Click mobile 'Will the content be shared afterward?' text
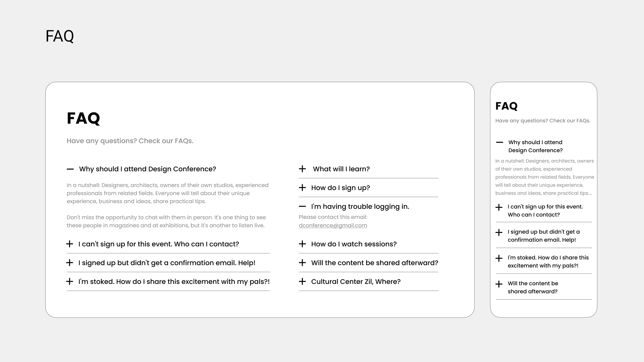Viewport: 644px width, 362px height. point(533,287)
